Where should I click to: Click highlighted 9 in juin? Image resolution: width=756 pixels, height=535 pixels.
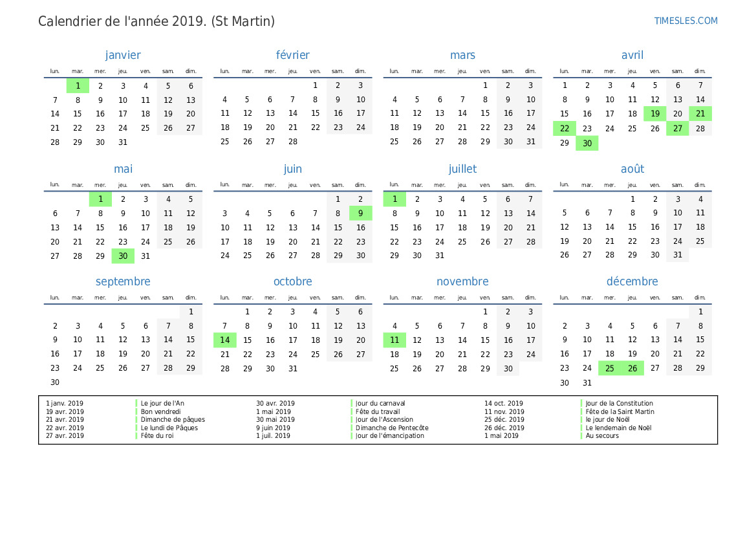(361, 213)
